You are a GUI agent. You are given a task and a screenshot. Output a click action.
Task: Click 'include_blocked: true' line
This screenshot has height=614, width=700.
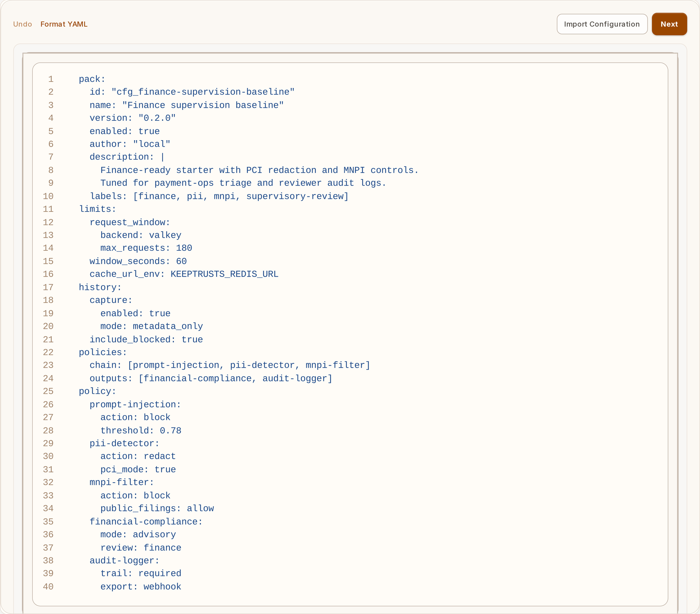coord(146,339)
